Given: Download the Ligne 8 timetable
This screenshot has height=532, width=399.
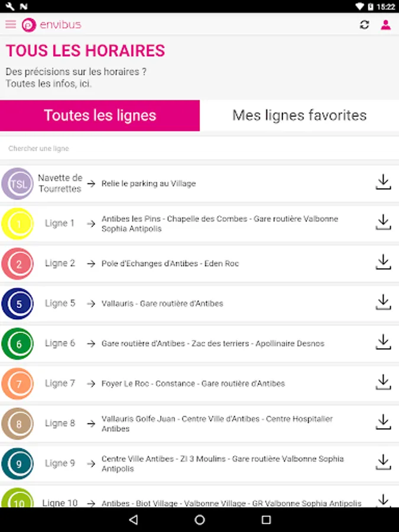Looking at the screenshot, I should coord(383,423).
